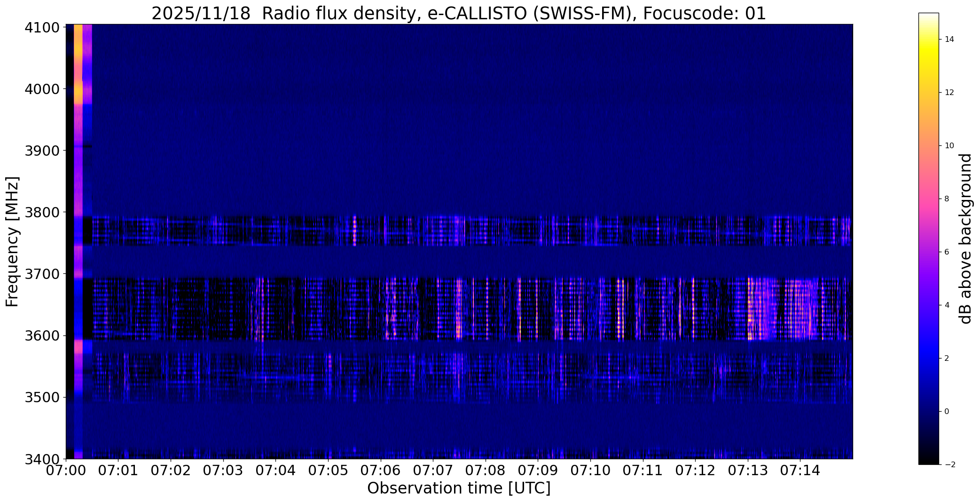The width and height of the screenshot is (980, 502).
Task: Click the 3600 frequency tick label
Action: pos(42,336)
